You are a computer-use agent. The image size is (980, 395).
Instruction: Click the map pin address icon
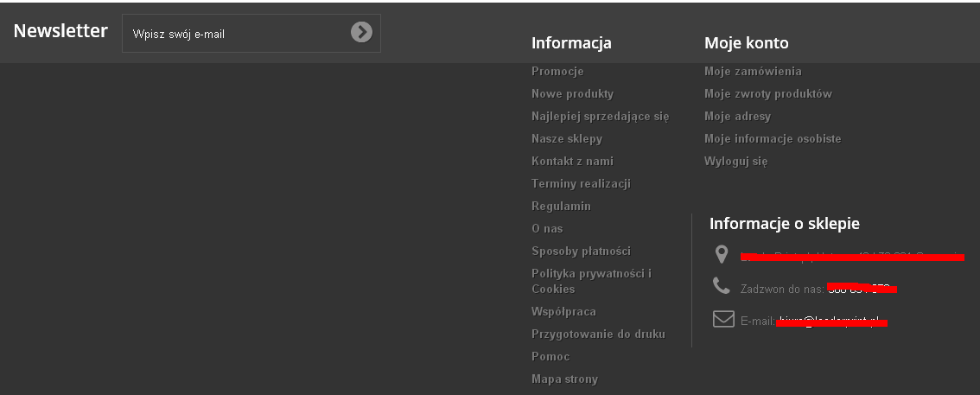[x=722, y=254]
